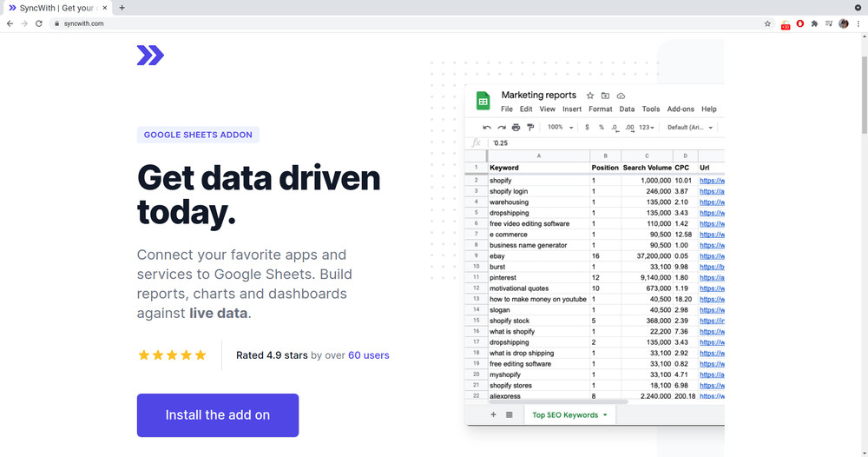Open a new browser tab
Screen dimensions: 868x457
(x=122, y=8)
